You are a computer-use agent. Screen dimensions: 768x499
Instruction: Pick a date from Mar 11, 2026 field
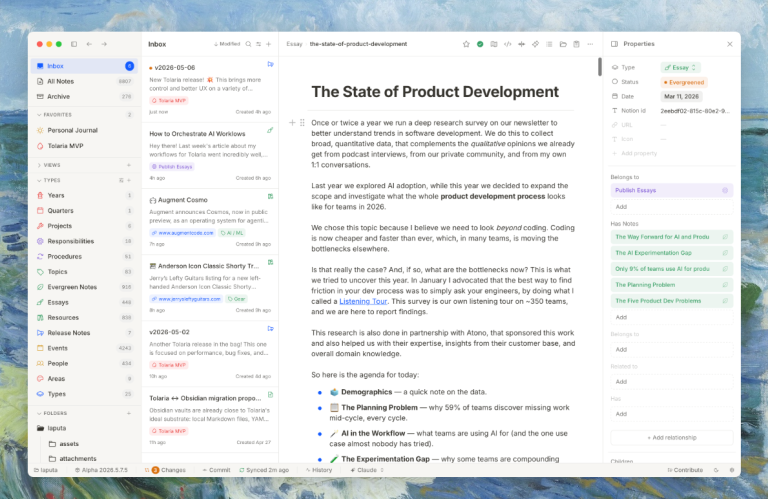(681, 96)
